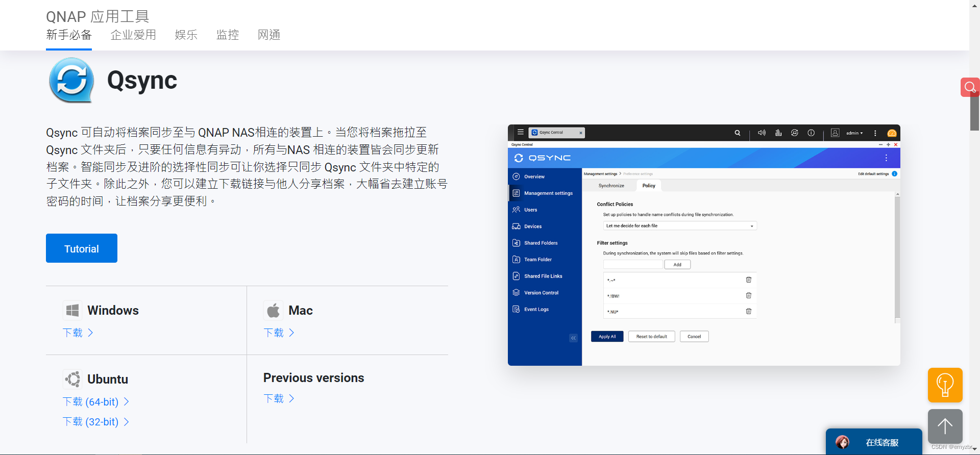Click the Add filter button

tap(677, 264)
